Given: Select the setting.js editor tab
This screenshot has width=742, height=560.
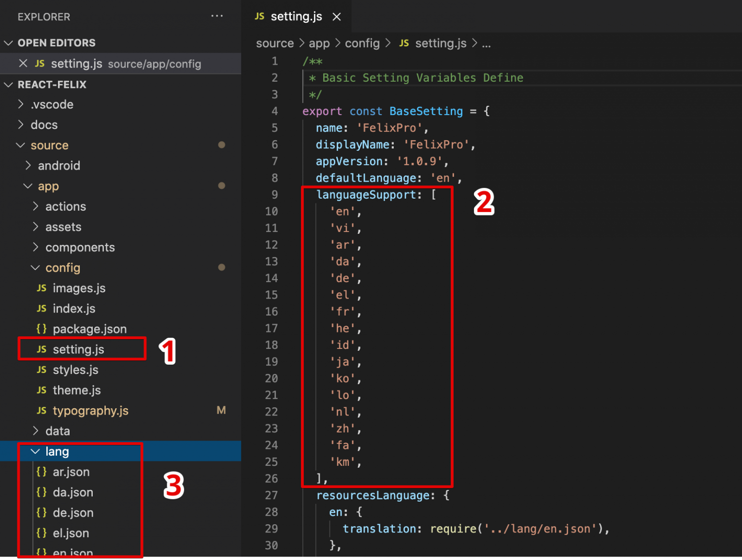Looking at the screenshot, I should click(296, 17).
